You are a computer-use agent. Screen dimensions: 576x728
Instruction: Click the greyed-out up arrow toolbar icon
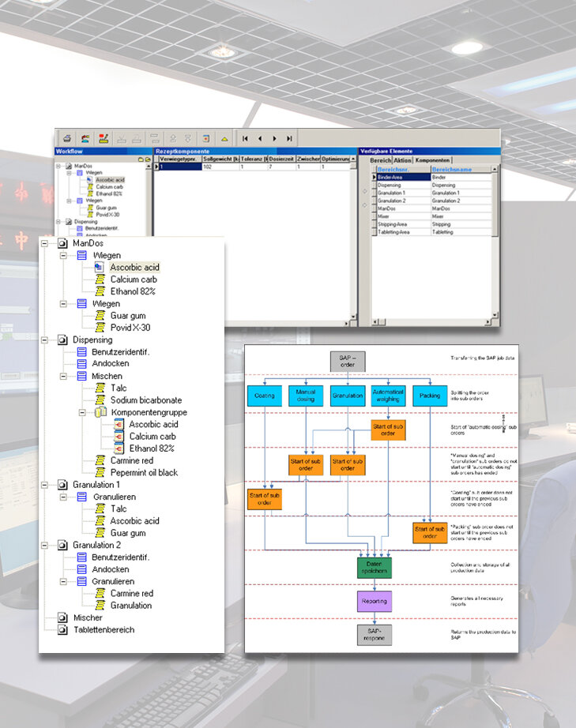(173, 138)
